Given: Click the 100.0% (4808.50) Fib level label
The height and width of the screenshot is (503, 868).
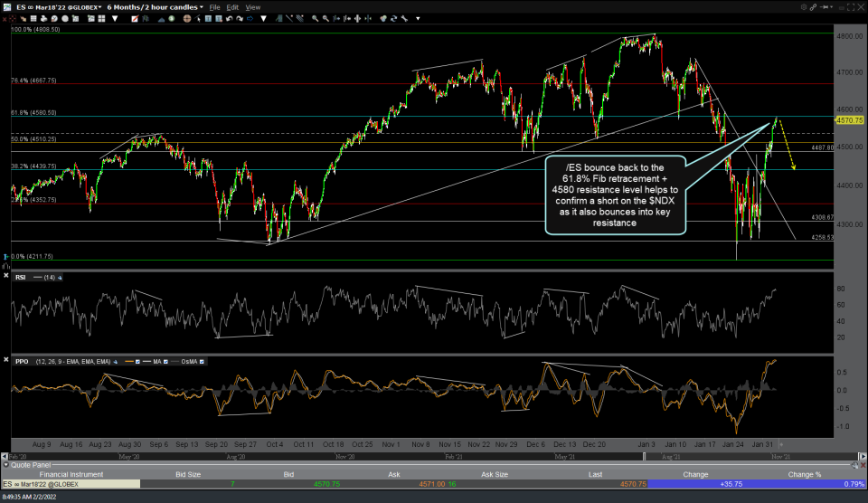Looking at the screenshot, I should click(35, 29).
